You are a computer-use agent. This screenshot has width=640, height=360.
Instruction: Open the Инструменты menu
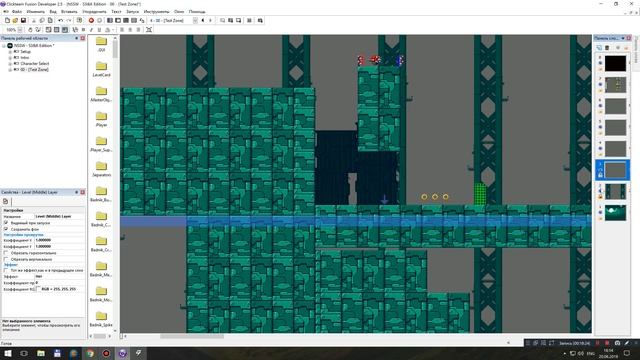156,11
